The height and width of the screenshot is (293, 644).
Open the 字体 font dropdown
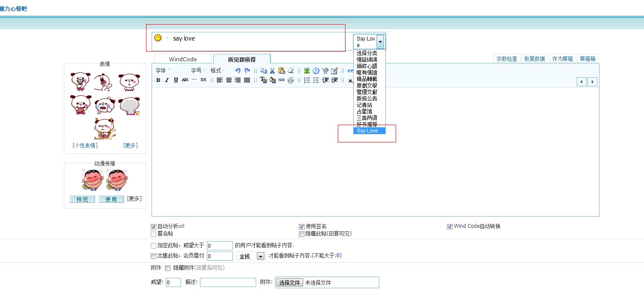163,71
